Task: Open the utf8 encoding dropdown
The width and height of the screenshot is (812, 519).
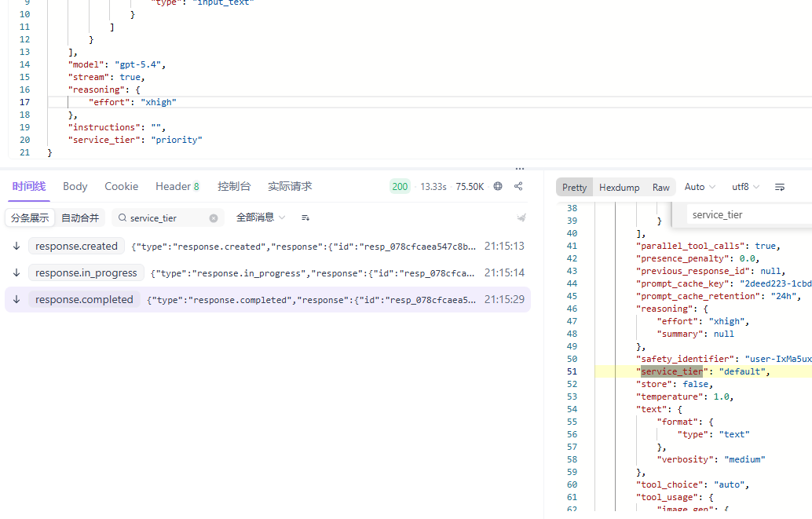Action: click(746, 187)
